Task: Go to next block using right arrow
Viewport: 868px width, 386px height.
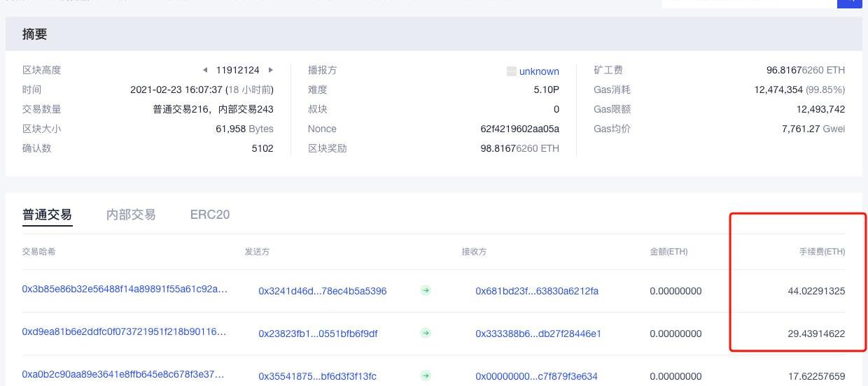Action: 271,70
